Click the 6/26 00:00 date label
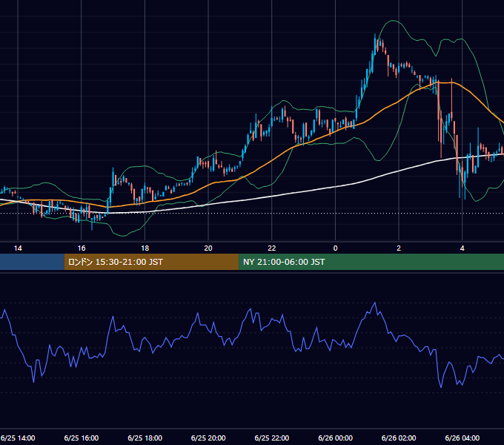The width and height of the screenshot is (504, 445). [x=335, y=438]
